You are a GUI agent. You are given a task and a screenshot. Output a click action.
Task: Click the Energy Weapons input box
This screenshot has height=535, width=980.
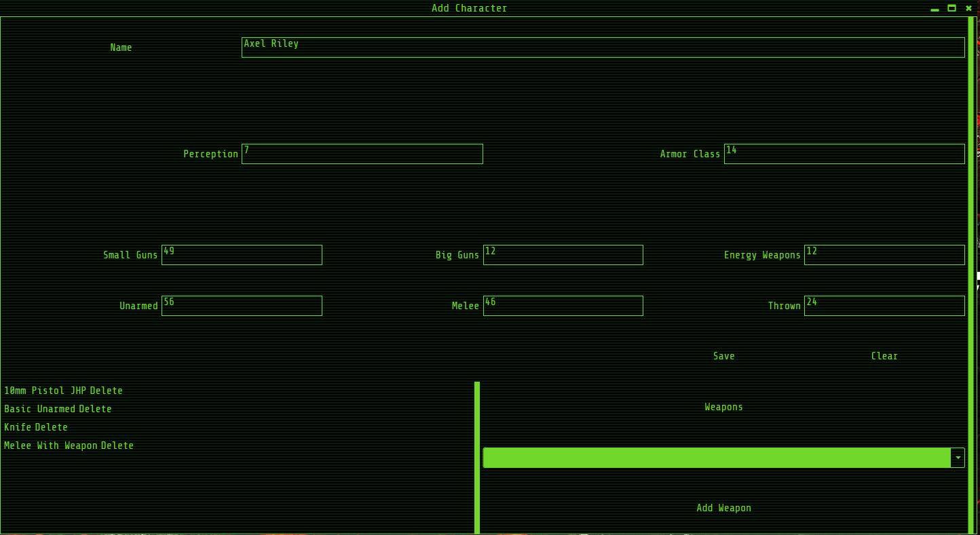(x=884, y=255)
